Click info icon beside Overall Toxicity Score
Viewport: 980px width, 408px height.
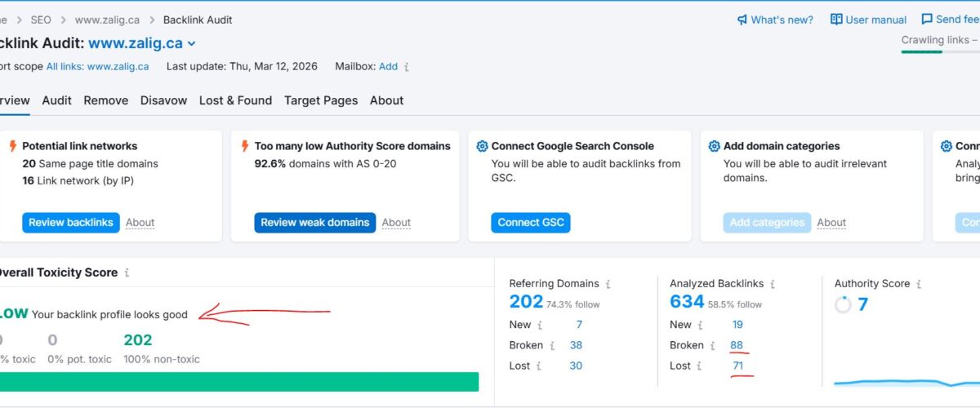(127, 273)
